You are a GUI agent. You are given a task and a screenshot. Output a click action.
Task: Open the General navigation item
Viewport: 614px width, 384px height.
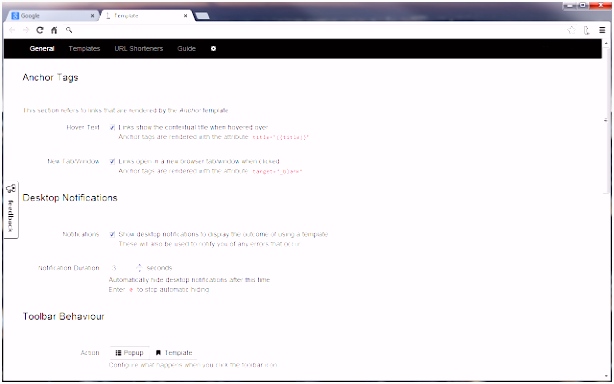tap(42, 49)
